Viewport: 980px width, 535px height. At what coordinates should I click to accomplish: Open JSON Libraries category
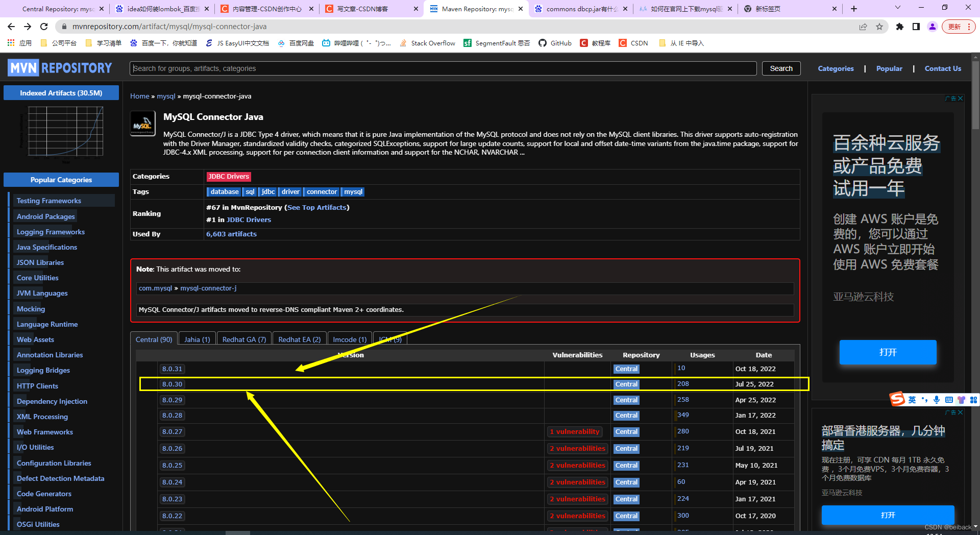[40, 262]
